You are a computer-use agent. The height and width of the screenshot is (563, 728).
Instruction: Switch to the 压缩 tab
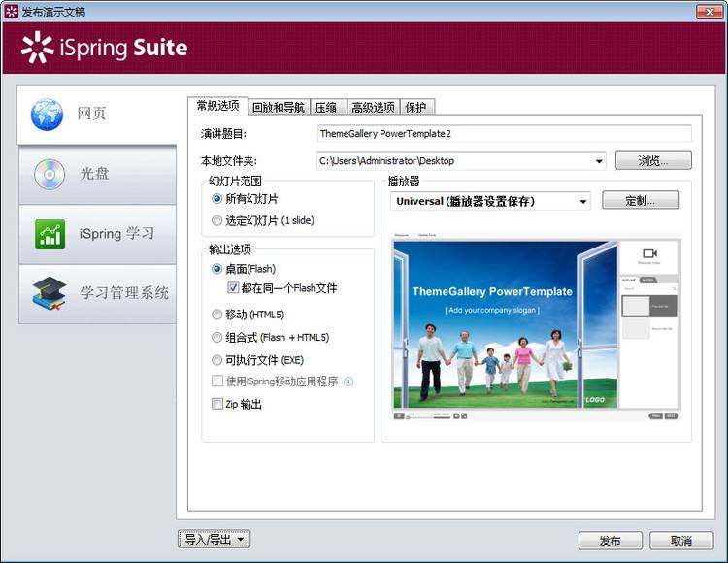327,107
